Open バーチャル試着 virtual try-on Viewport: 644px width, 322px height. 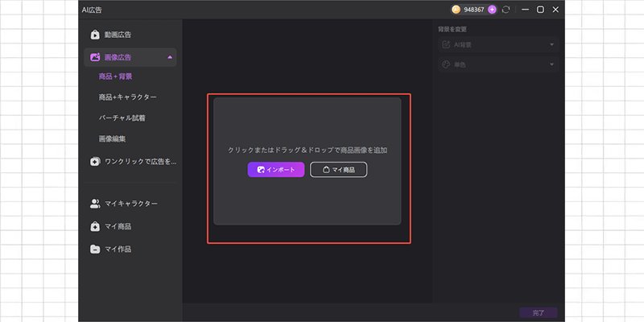(122, 118)
